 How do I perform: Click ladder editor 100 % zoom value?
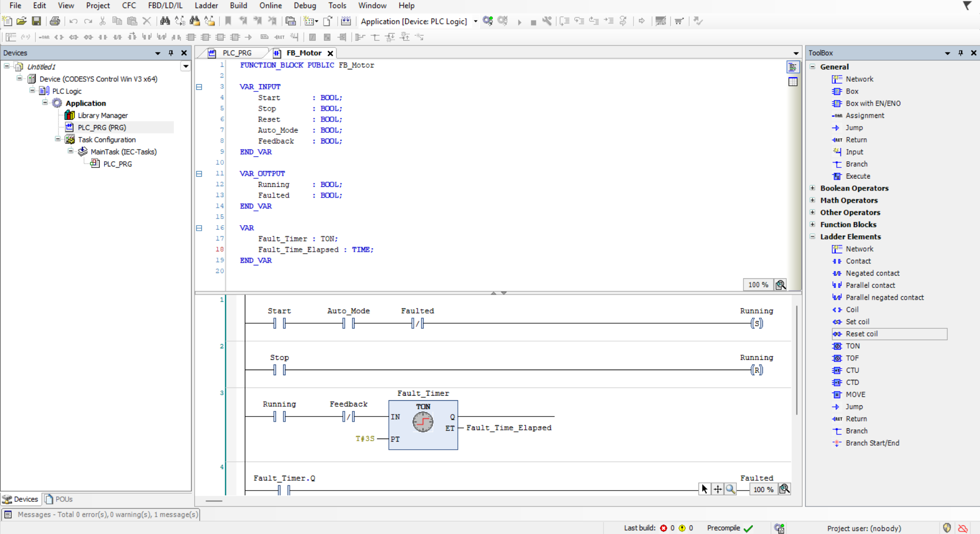pos(763,489)
